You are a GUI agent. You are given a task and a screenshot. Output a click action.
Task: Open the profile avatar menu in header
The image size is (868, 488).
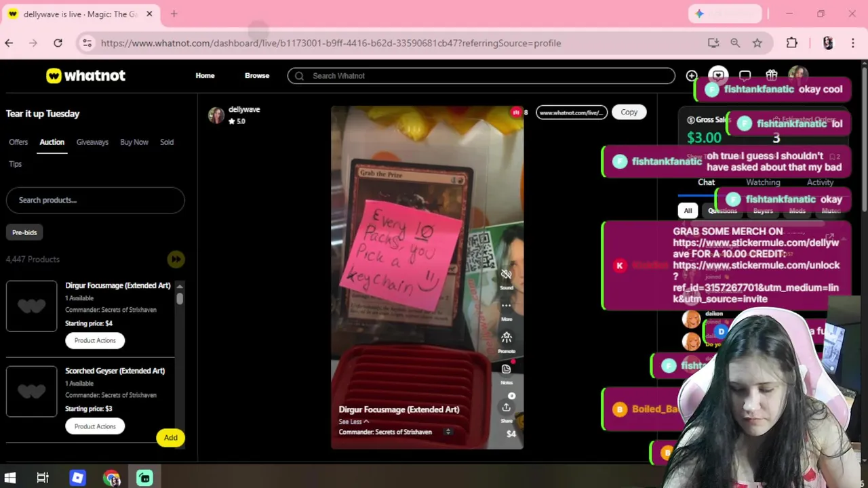pos(798,75)
